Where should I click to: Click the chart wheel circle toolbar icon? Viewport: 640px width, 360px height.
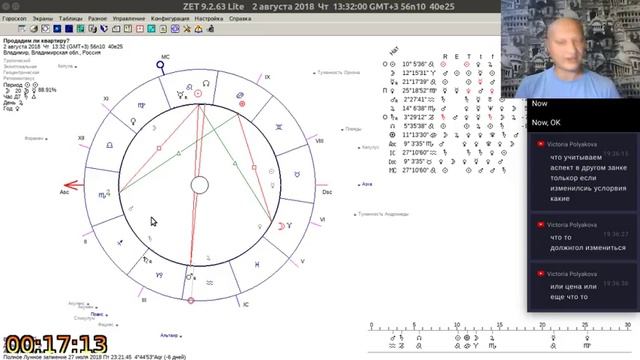pyautogui.click(x=45, y=29)
